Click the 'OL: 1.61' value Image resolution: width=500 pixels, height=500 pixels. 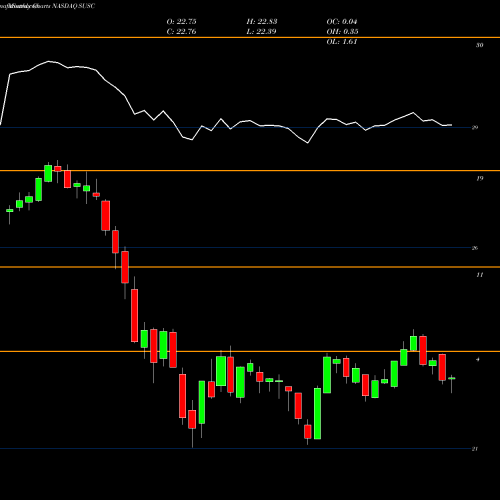pyautogui.click(x=342, y=42)
